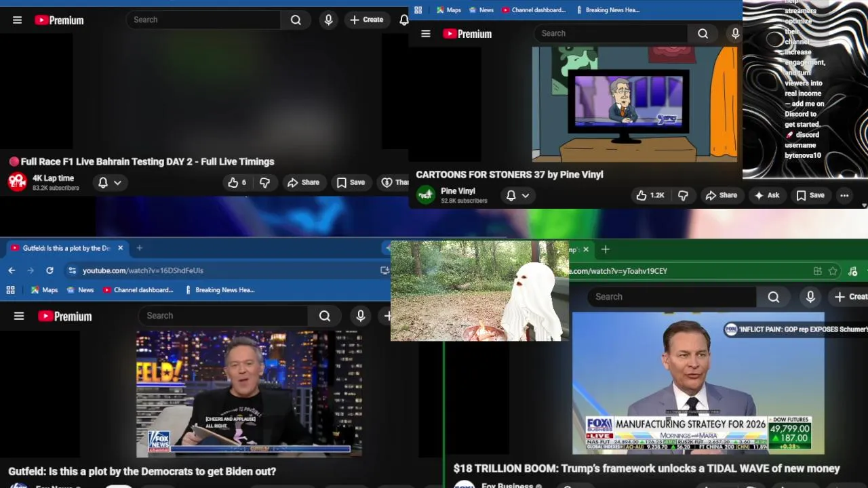Go back in Gutfeld browser window
868x488 pixels.
tap(12, 270)
